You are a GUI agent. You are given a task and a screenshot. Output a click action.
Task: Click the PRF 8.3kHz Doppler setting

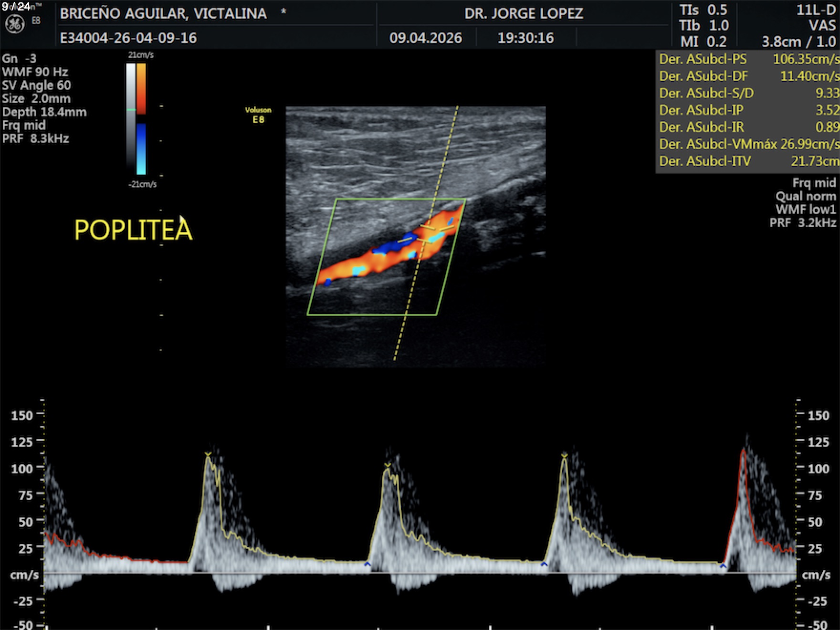coord(35,139)
